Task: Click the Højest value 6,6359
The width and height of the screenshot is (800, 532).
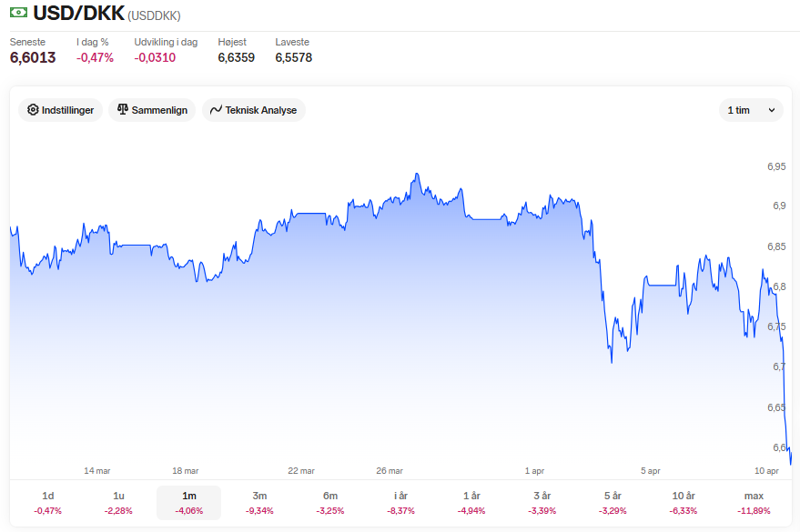Action: click(237, 57)
